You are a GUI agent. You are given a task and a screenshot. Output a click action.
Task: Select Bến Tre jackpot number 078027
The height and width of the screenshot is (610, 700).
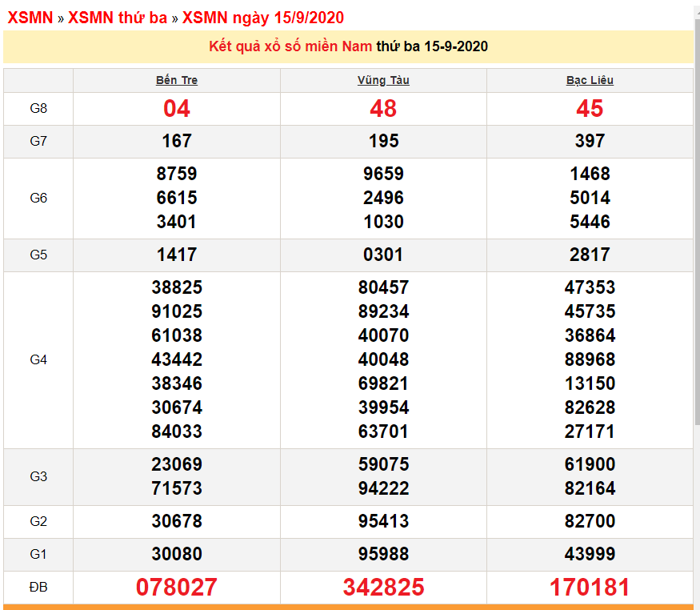click(x=176, y=587)
